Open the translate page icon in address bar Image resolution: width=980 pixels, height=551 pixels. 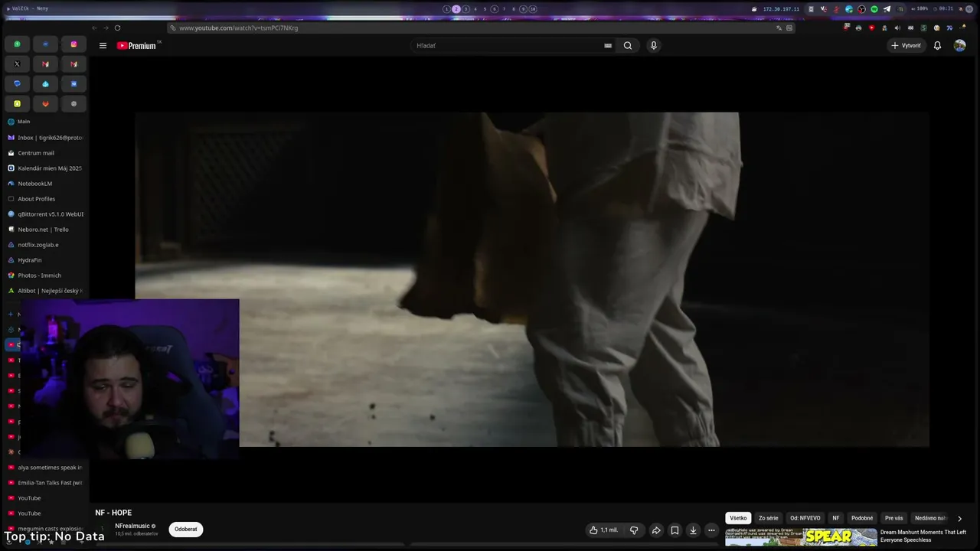pos(779,28)
